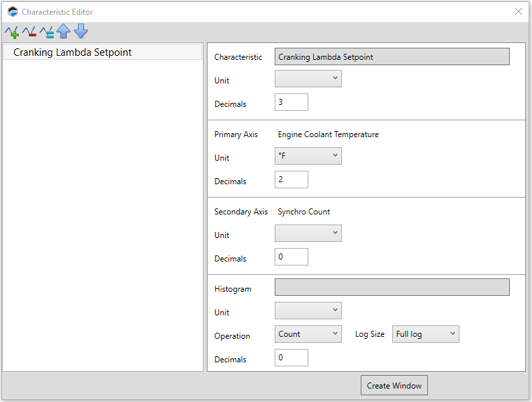
Task: Click the app logo icon in title bar
Action: click(x=12, y=11)
